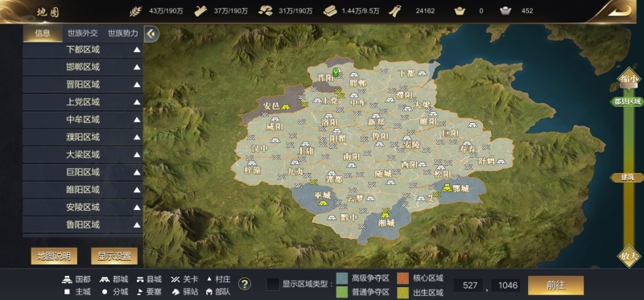Click the 前往 button
This screenshot has width=644, height=300.
click(555, 286)
